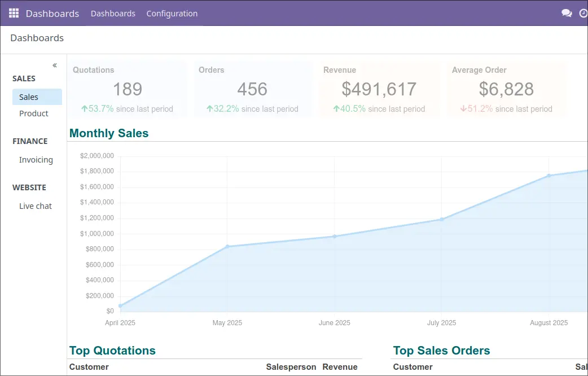This screenshot has height=376, width=588.
Task: Click the Top Sales Orders section title
Action: pyautogui.click(x=441, y=351)
